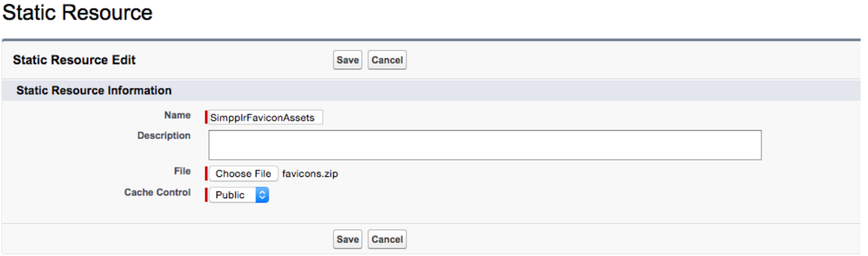Click the red required bar beside Name field
This screenshot has width=868, height=256.
pyautogui.click(x=206, y=117)
